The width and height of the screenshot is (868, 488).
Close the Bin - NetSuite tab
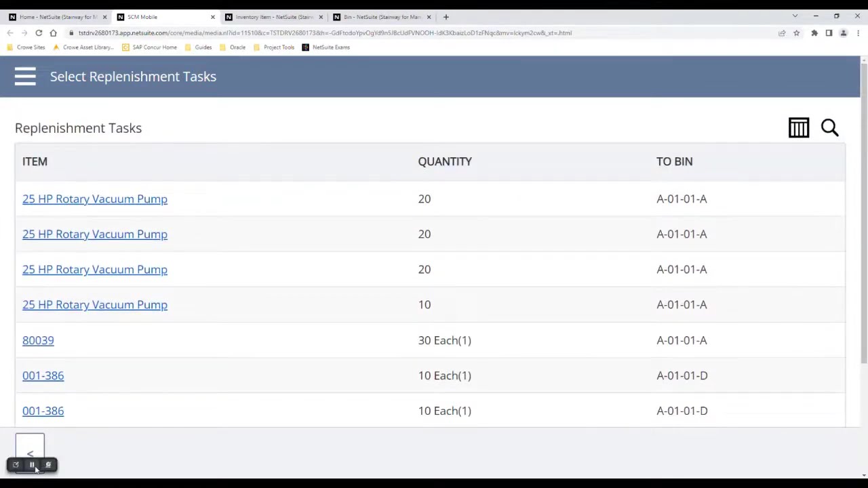pos(429,17)
